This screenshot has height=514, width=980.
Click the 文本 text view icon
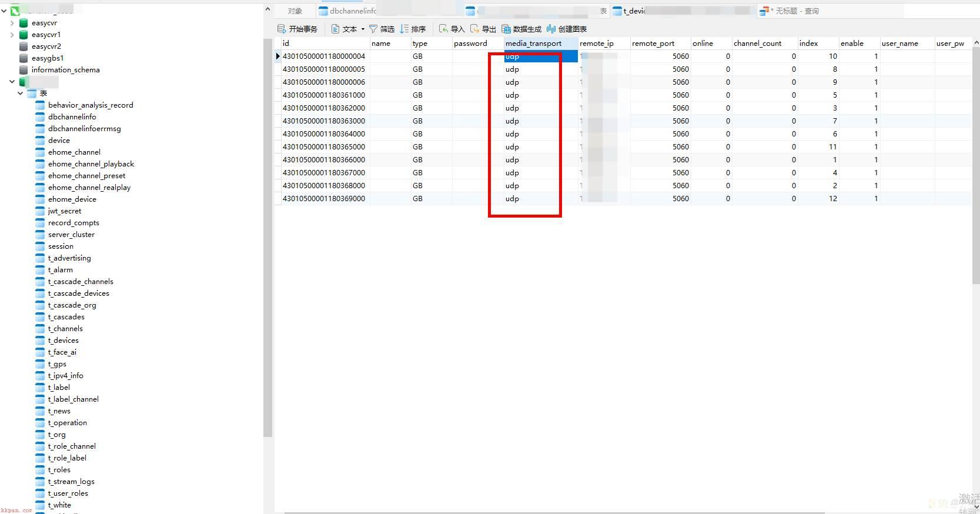pos(335,29)
